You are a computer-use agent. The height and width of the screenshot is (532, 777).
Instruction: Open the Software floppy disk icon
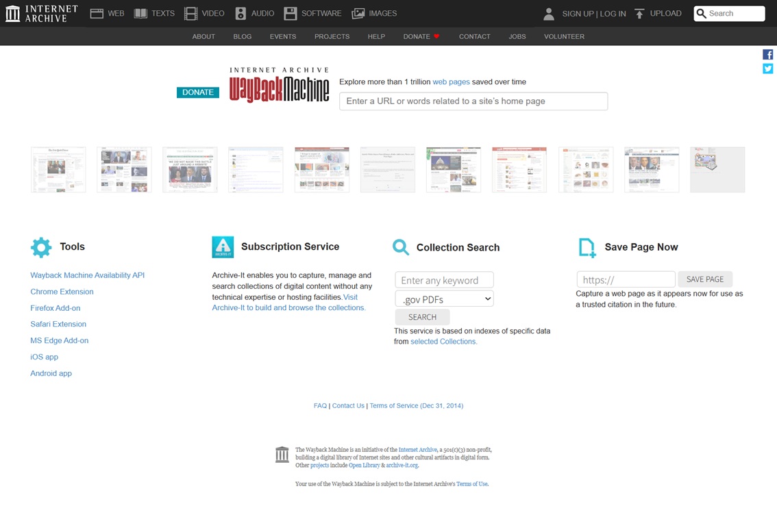[x=291, y=13]
